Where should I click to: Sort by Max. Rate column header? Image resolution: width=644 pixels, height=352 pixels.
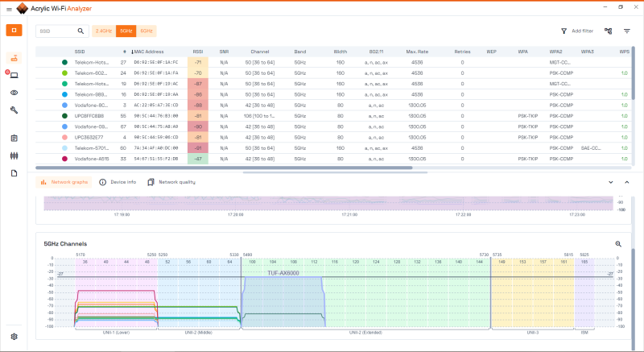pyautogui.click(x=417, y=52)
